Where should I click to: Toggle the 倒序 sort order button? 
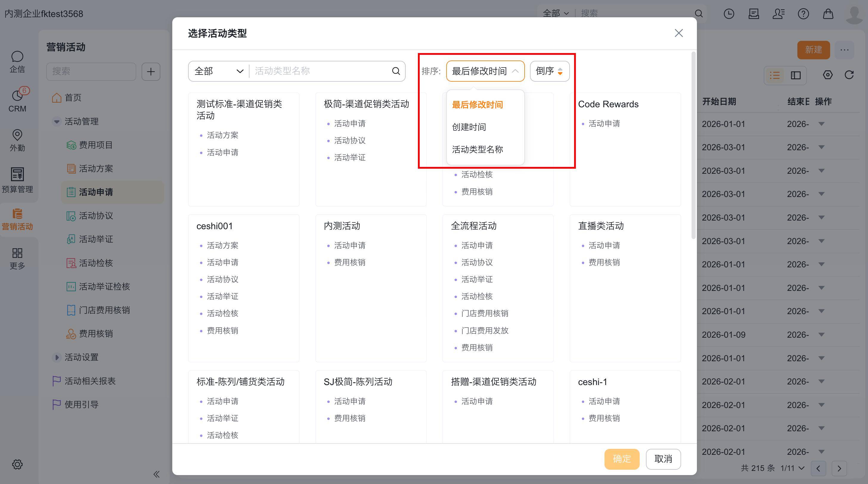pyautogui.click(x=549, y=71)
